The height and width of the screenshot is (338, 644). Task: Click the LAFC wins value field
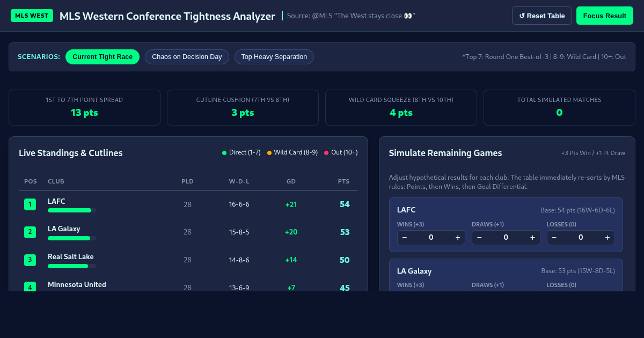431,238
